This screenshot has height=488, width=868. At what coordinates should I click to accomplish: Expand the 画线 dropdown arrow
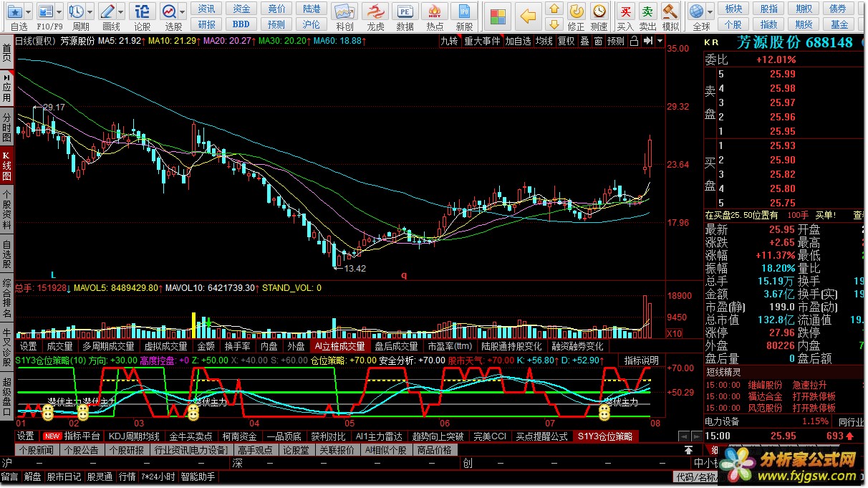pyautogui.click(x=122, y=11)
